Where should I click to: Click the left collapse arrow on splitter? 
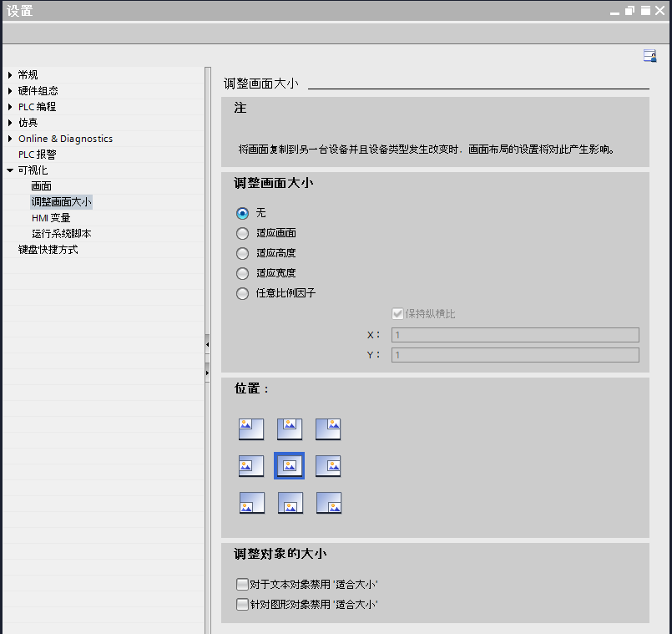click(x=207, y=344)
